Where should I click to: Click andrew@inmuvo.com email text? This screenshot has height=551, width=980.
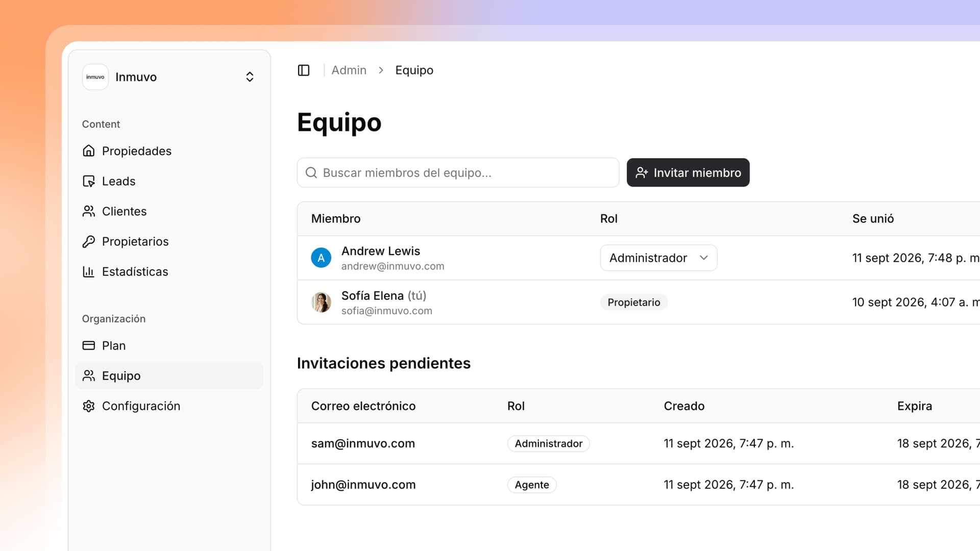click(x=393, y=266)
